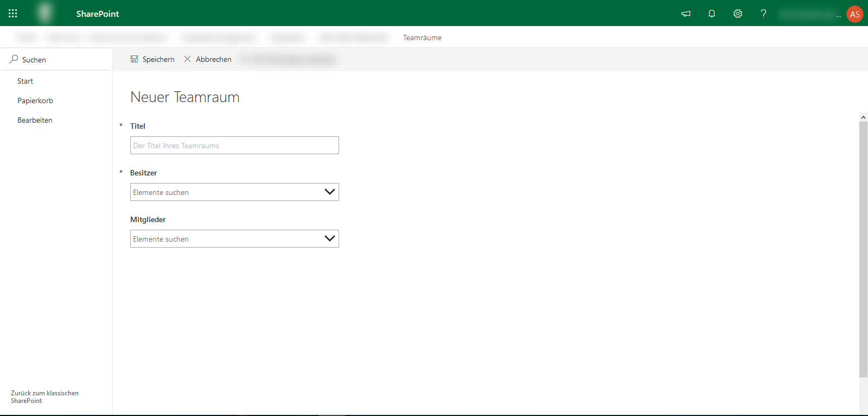Click the Neuer Teamraum heading
This screenshot has height=416, width=868.
185,97
